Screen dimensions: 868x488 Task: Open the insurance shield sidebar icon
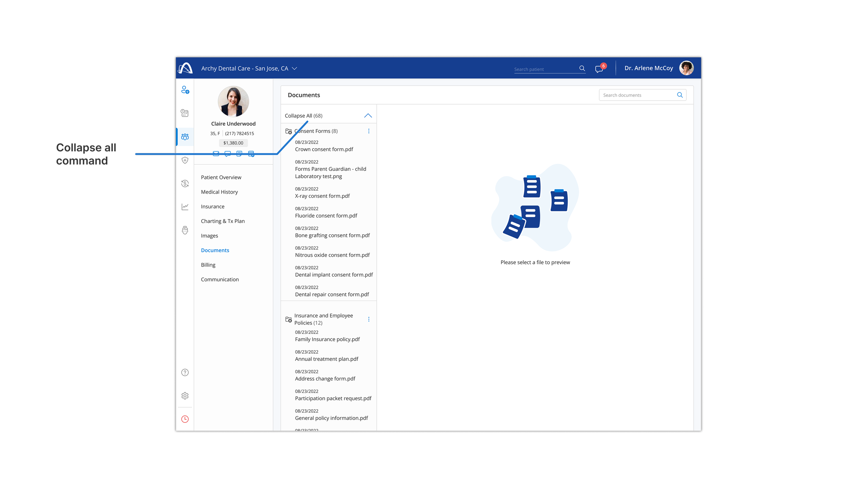click(x=185, y=160)
